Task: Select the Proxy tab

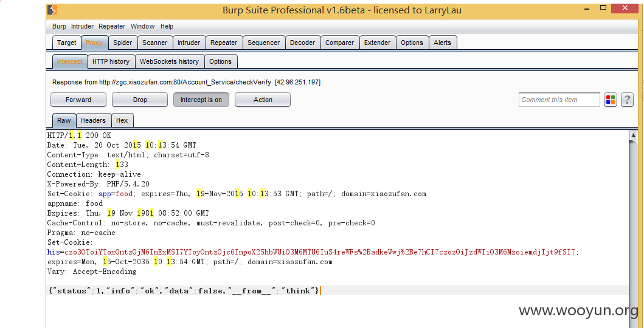Action: pos(94,43)
